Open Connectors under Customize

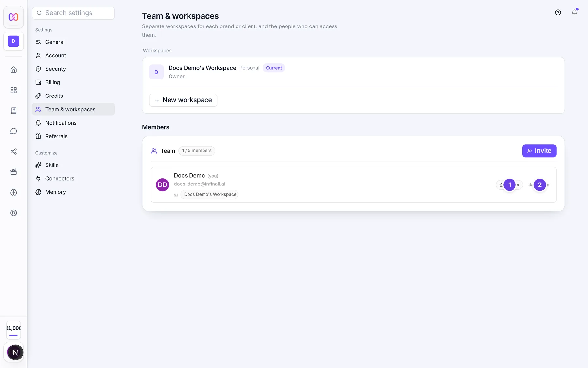click(x=73, y=178)
